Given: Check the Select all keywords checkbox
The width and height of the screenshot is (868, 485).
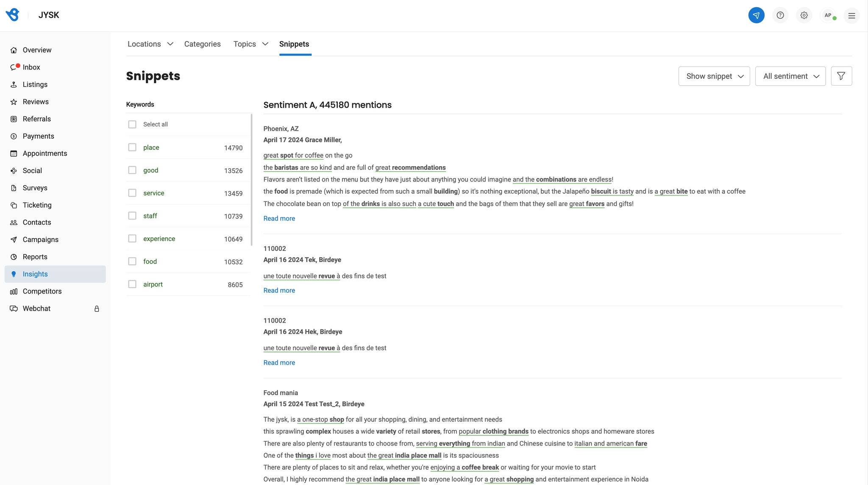Looking at the screenshot, I should pos(132,124).
